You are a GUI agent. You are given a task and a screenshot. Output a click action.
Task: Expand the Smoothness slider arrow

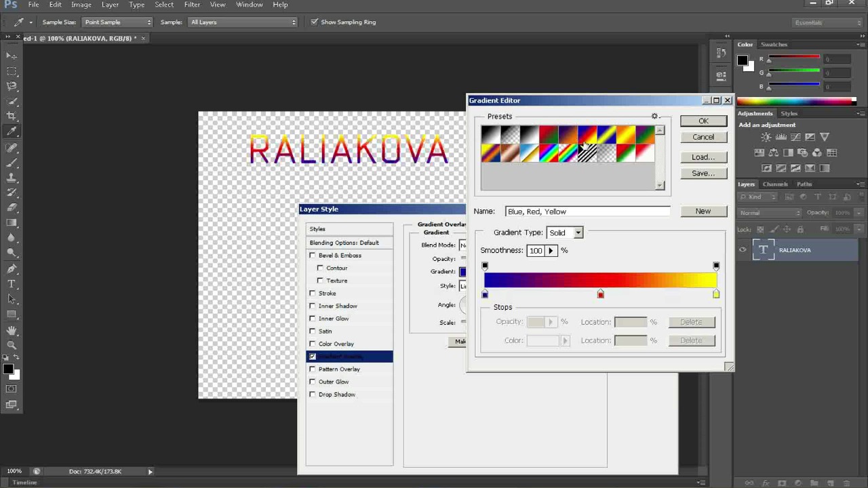551,251
